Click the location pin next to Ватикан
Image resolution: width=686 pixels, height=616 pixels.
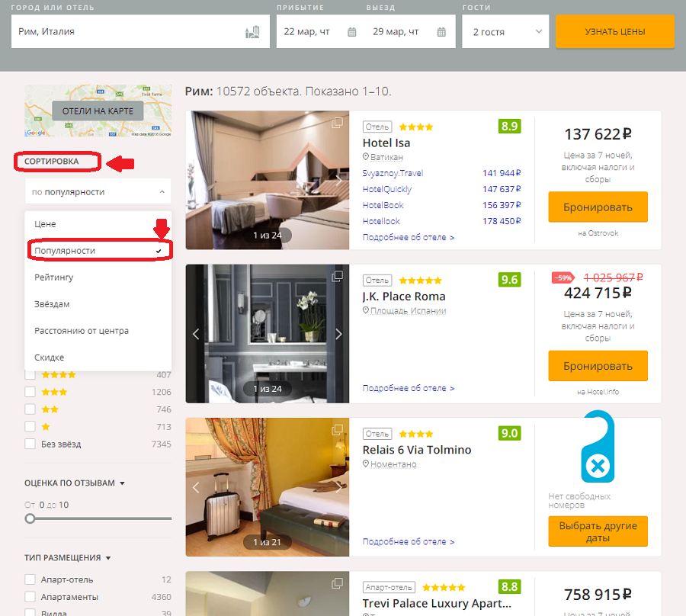tap(366, 156)
